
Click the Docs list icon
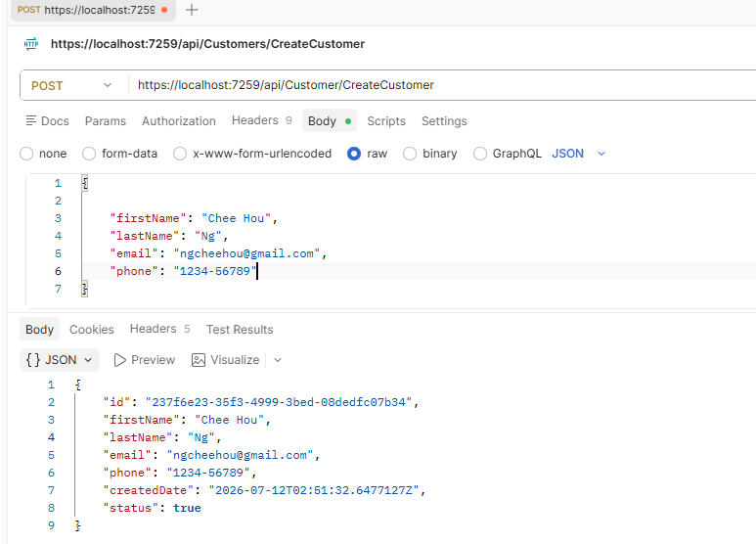pyautogui.click(x=31, y=120)
